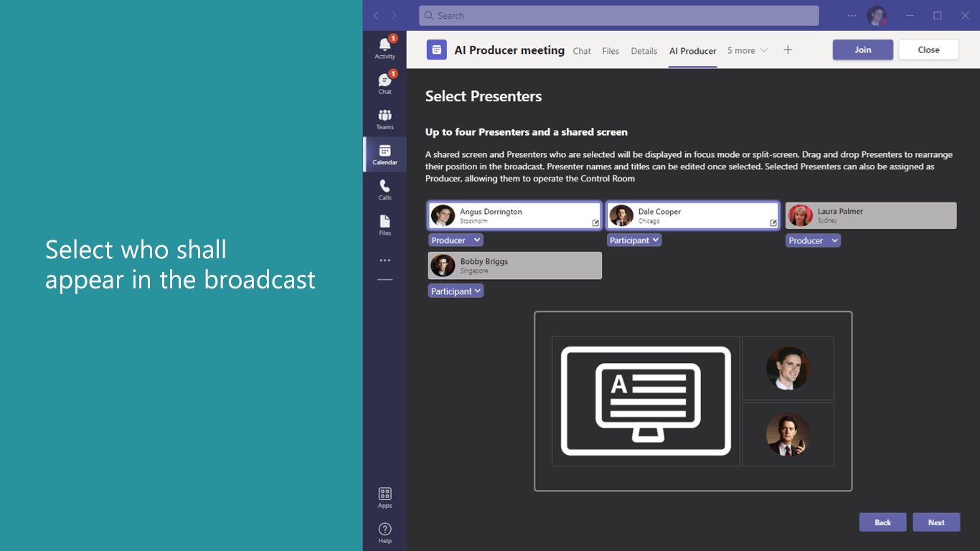Viewport: 980px width, 551px height.
Task: Toggle Angus Dorrington presenter card
Action: click(x=514, y=216)
